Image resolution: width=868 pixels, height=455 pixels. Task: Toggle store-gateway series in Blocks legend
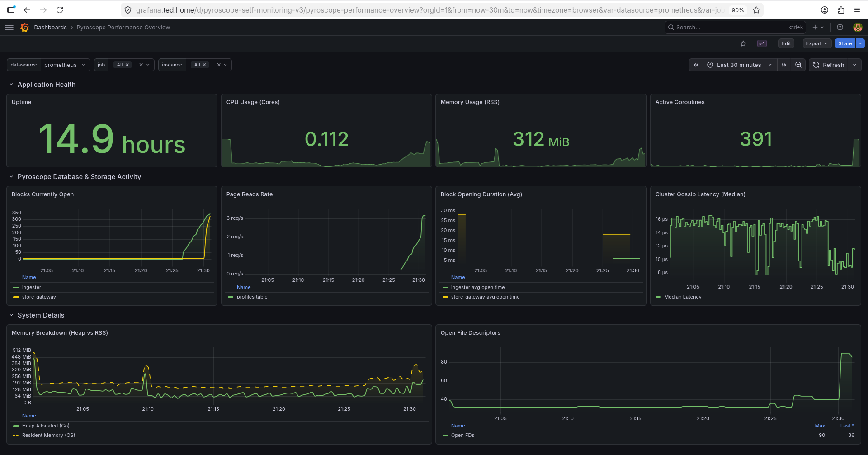[39, 297]
